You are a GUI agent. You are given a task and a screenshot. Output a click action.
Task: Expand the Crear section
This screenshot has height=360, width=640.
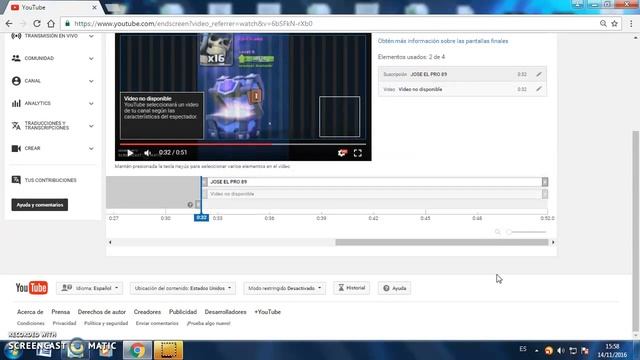coord(91,148)
